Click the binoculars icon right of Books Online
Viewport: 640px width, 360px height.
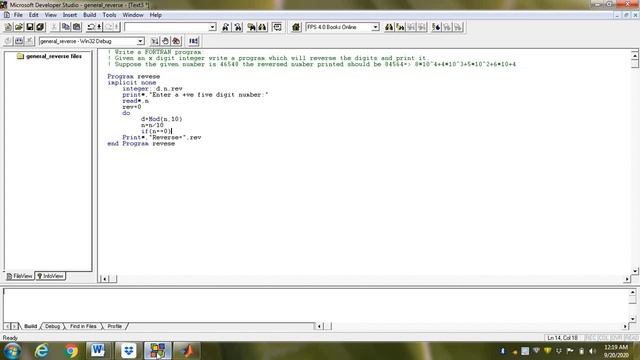(x=389, y=27)
